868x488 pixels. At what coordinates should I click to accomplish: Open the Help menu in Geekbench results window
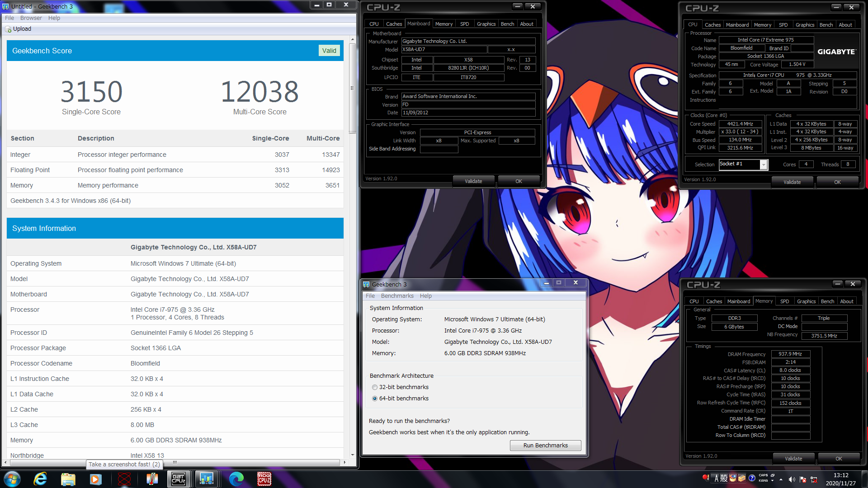click(54, 18)
